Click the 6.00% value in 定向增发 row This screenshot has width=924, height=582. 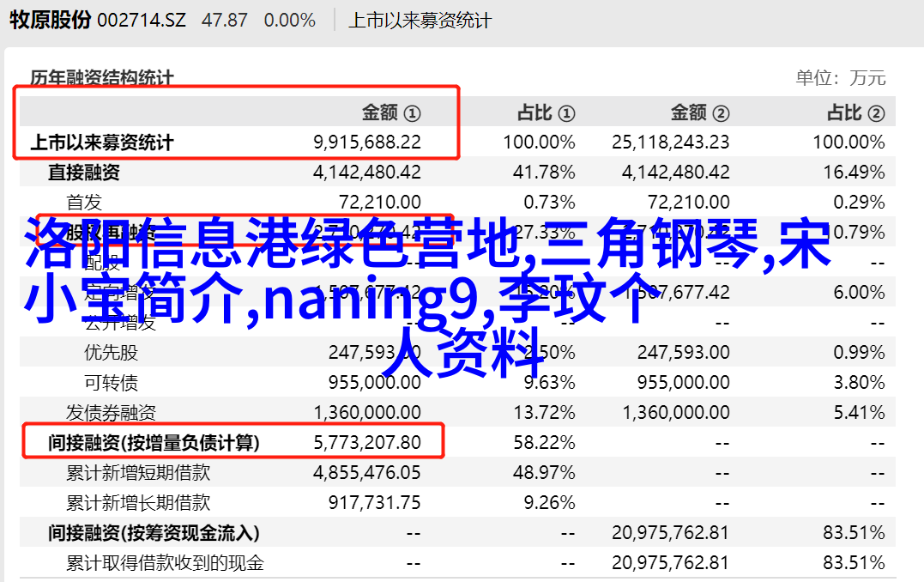[x=859, y=292]
